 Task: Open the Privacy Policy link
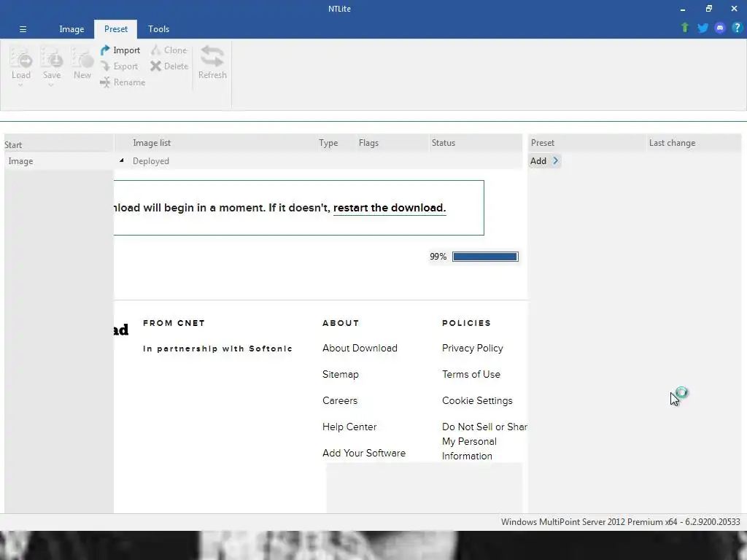(472, 348)
